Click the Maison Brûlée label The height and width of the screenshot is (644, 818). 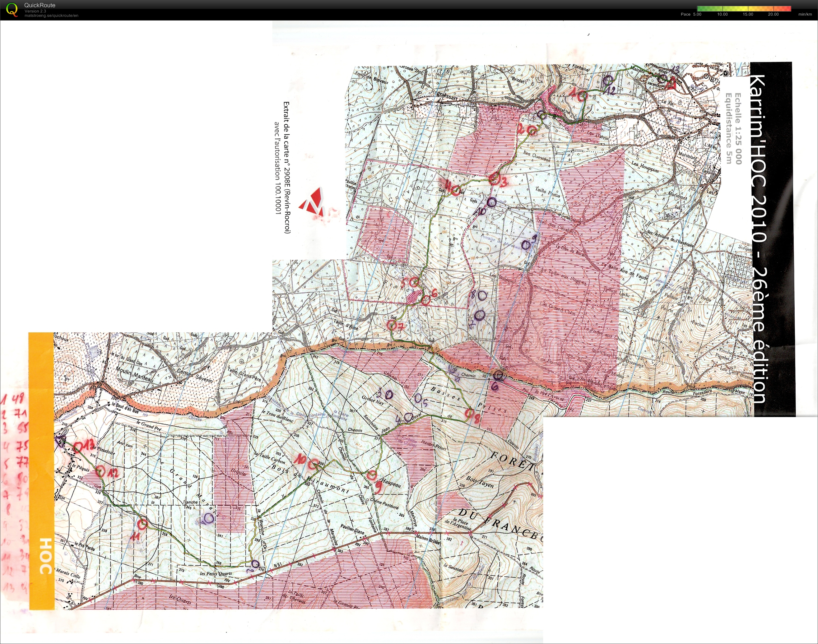(x=428, y=540)
